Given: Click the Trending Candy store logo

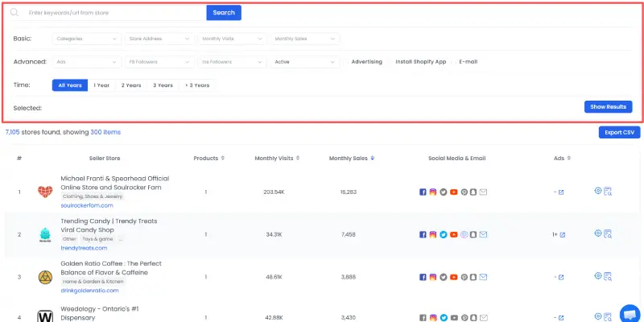Looking at the screenshot, I should 45,235.
